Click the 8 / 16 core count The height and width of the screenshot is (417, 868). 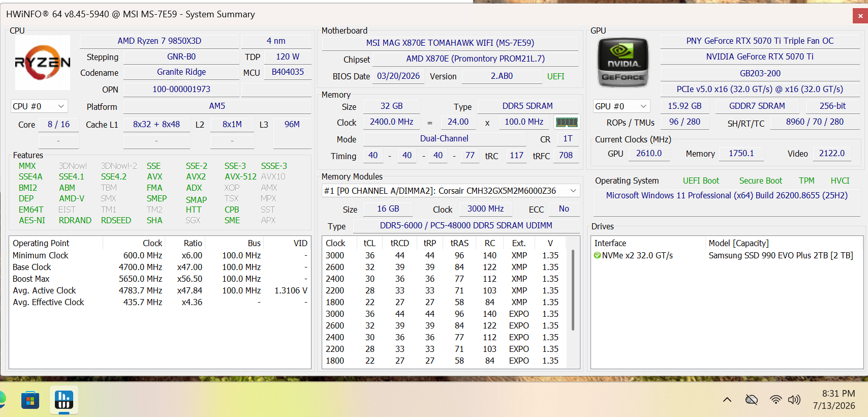(x=58, y=125)
